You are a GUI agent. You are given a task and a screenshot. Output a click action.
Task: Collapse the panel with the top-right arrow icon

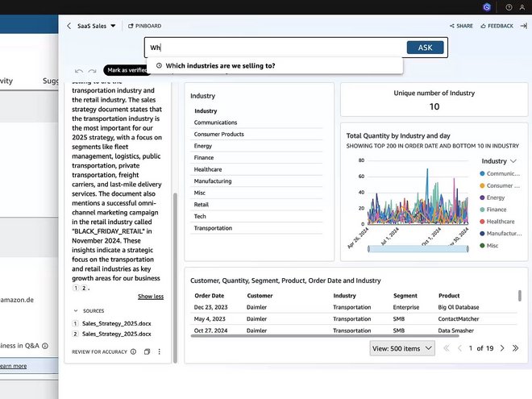(523, 26)
